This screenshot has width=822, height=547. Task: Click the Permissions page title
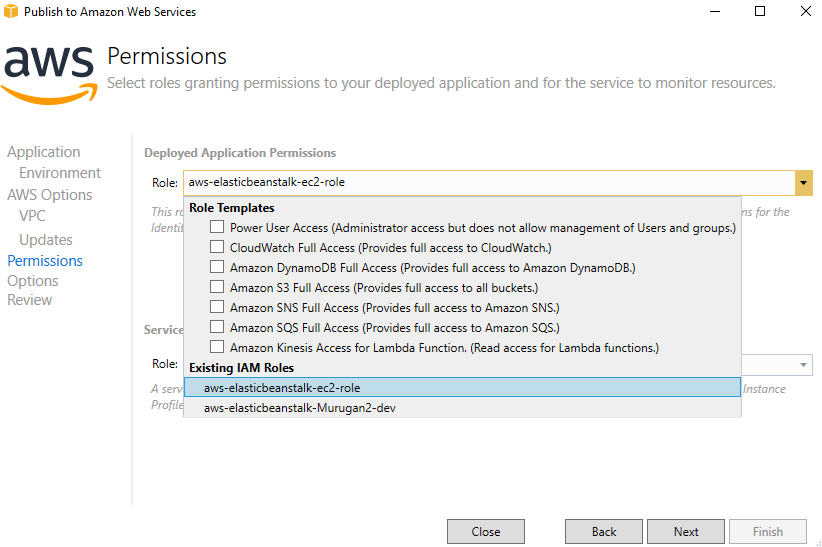(x=167, y=56)
